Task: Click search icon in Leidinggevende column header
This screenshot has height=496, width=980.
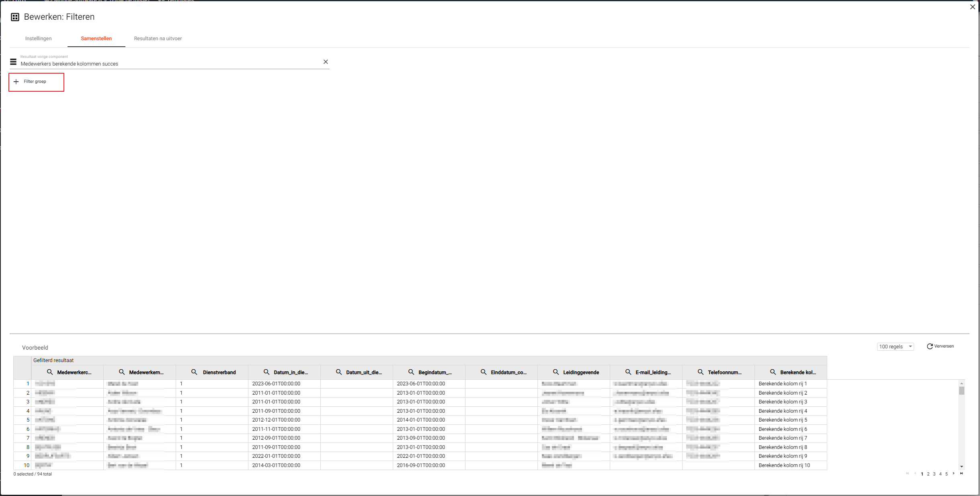Action: 556,372
